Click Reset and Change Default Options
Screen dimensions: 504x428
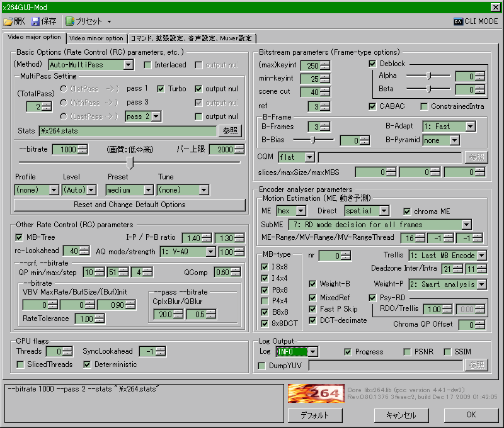pos(130,205)
